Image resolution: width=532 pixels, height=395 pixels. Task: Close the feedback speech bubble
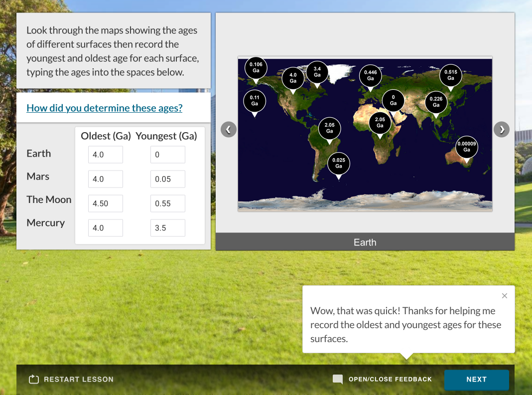(505, 296)
